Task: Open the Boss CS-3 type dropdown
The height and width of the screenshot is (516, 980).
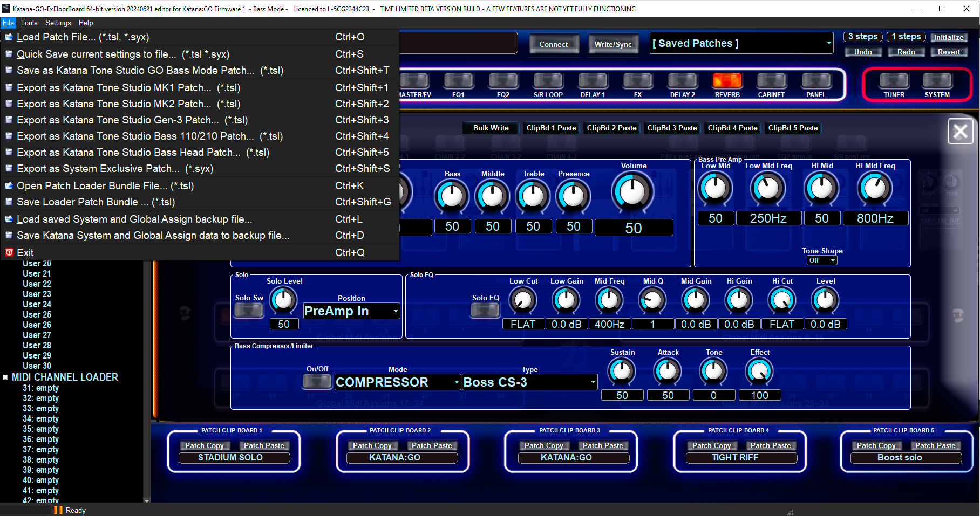Action: coord(530,382)
